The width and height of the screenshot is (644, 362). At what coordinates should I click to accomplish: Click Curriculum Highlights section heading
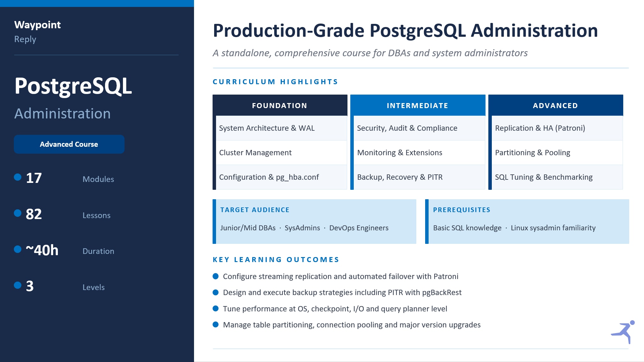(x=275, y=82)
